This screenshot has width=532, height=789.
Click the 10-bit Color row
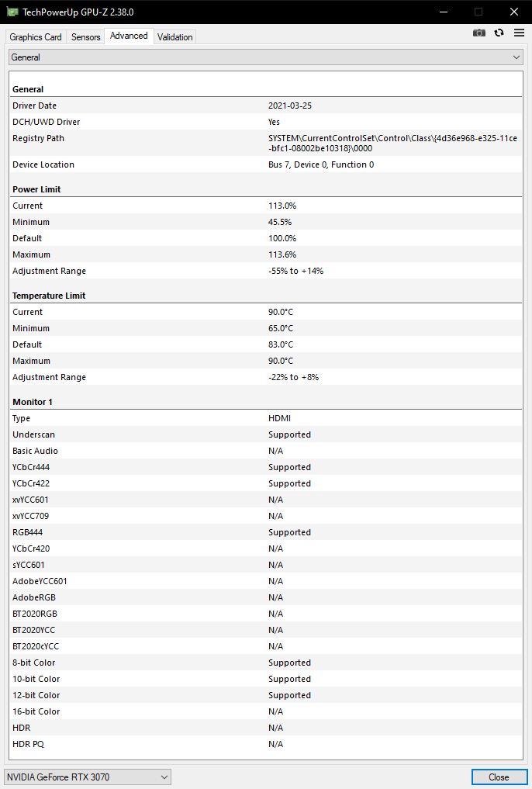[265, 679]
